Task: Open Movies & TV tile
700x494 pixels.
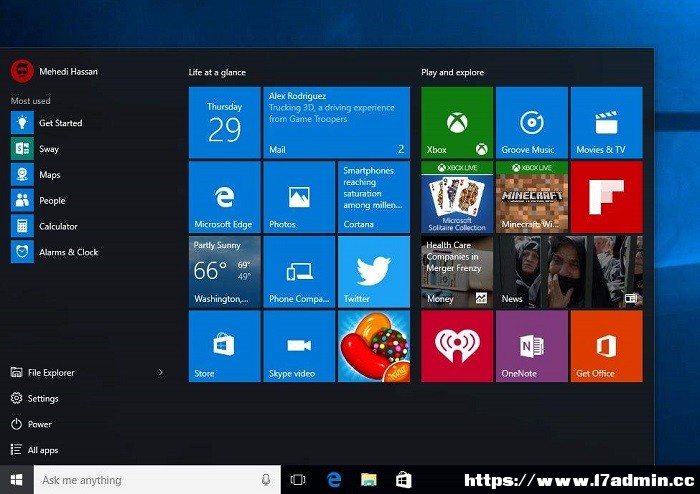Action: (x=606, y=123)
